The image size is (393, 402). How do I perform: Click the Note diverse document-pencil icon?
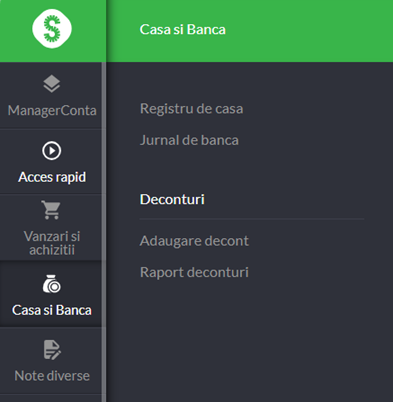tap(52, 350)
